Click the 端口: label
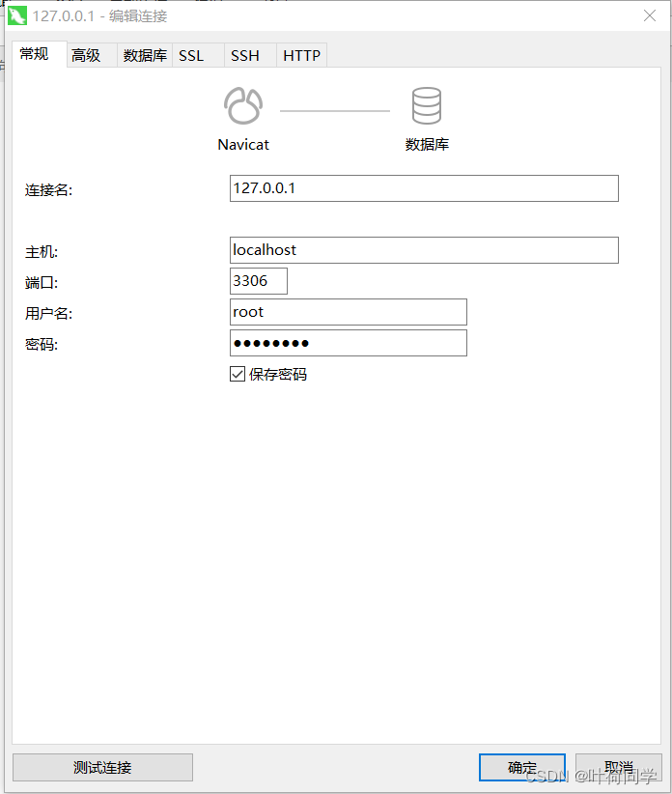672x794 pixels. point(42,283)
